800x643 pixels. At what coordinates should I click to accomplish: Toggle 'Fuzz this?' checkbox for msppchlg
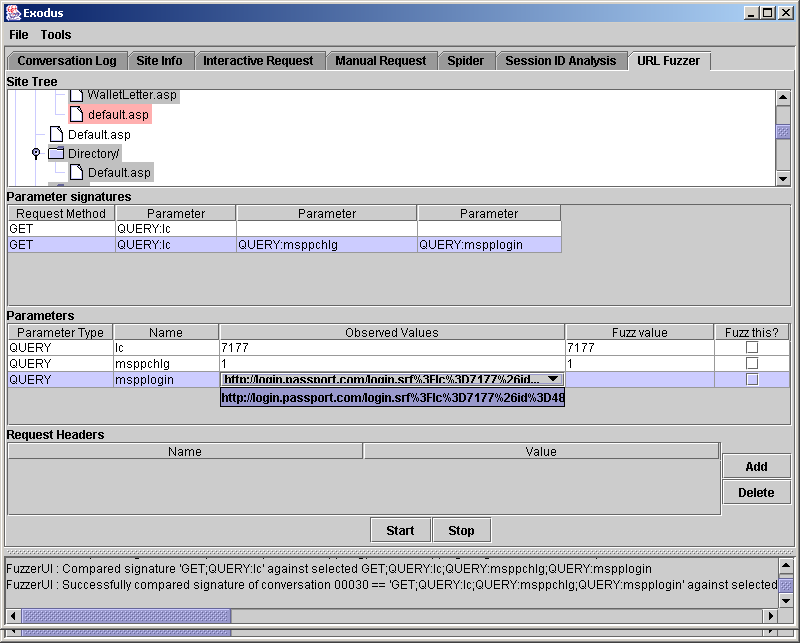pyautogui.click(x=752, y=364)
